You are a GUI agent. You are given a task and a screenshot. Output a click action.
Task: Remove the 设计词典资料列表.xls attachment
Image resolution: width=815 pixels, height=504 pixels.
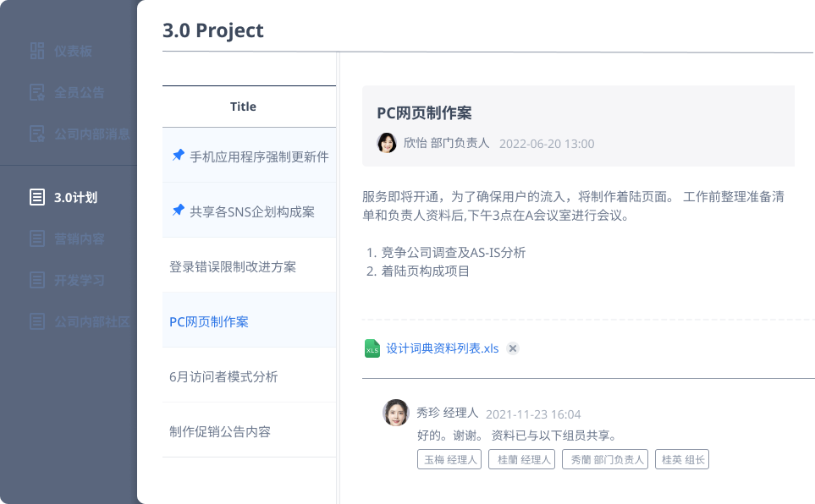pyautogui.click(x=513, y=348)
